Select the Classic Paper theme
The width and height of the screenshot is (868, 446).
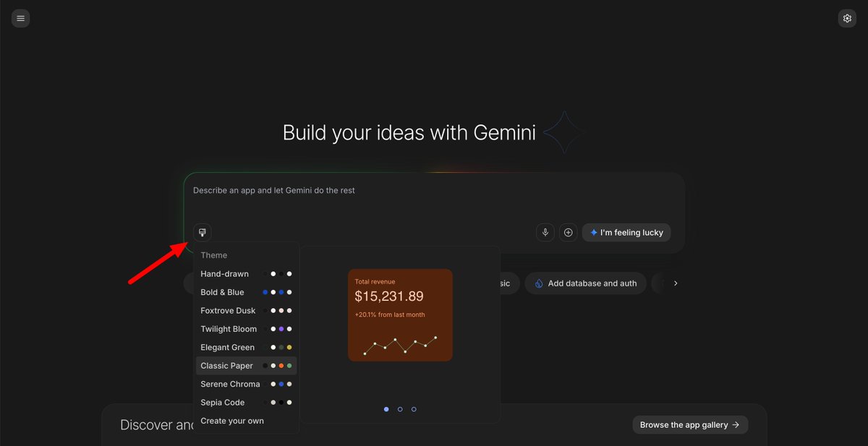pos(246,366)
